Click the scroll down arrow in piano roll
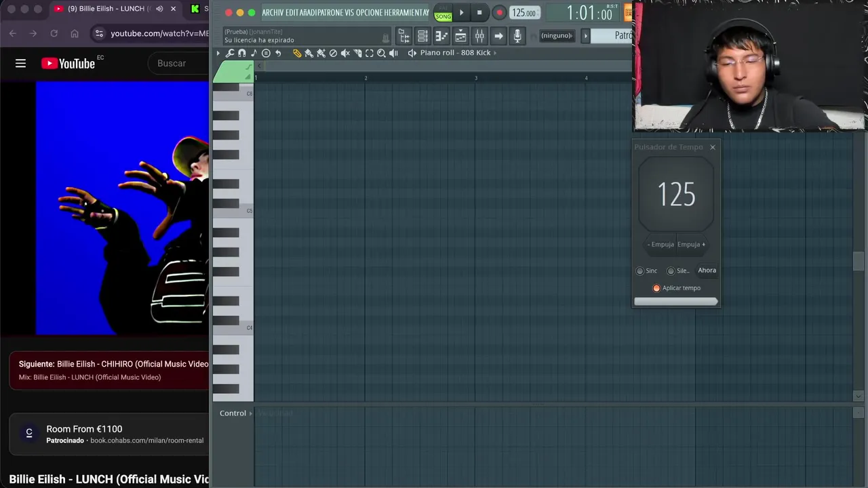The height and width of the screenshot is (488, 868). coord(859,396)
